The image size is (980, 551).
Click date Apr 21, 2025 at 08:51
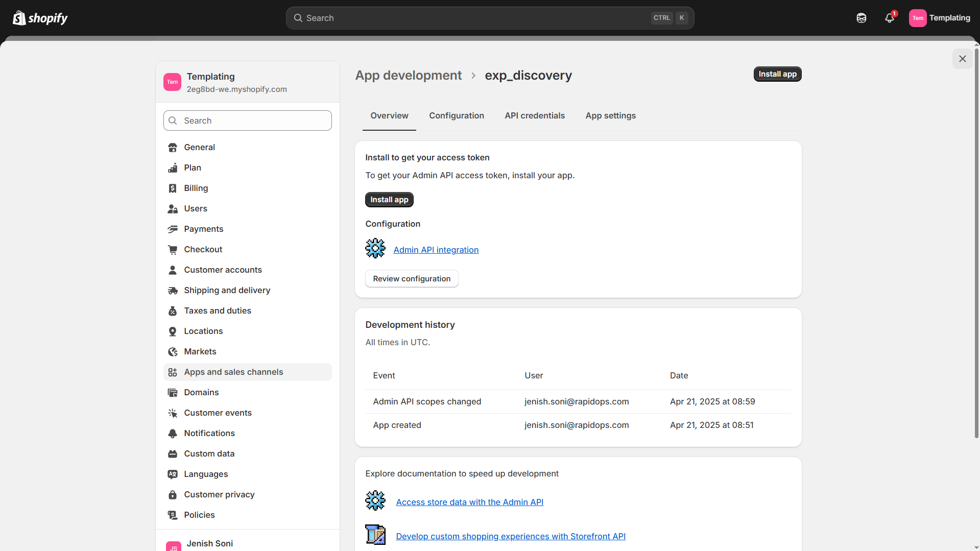(x=711, y=425)
